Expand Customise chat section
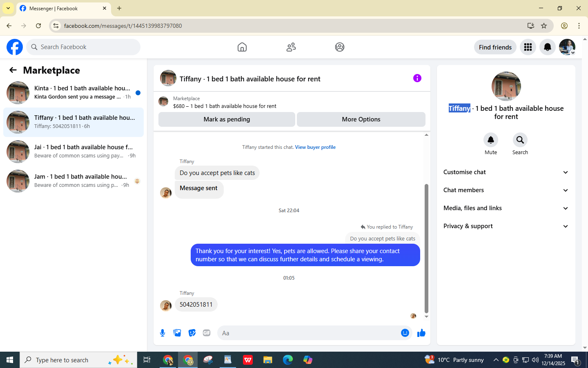The image size is (588, 368). click(506, 172)
